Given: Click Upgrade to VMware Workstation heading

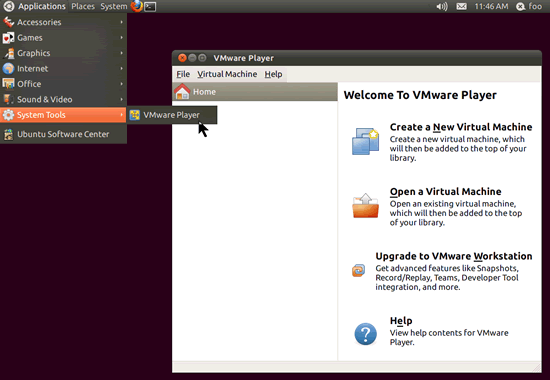Looking at the screenshot, I should point(454,256).
